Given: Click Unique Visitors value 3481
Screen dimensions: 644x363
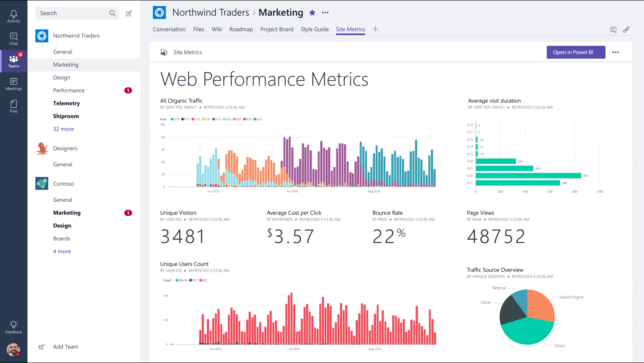Looking at the screenshot, I should tap(182, 236).
